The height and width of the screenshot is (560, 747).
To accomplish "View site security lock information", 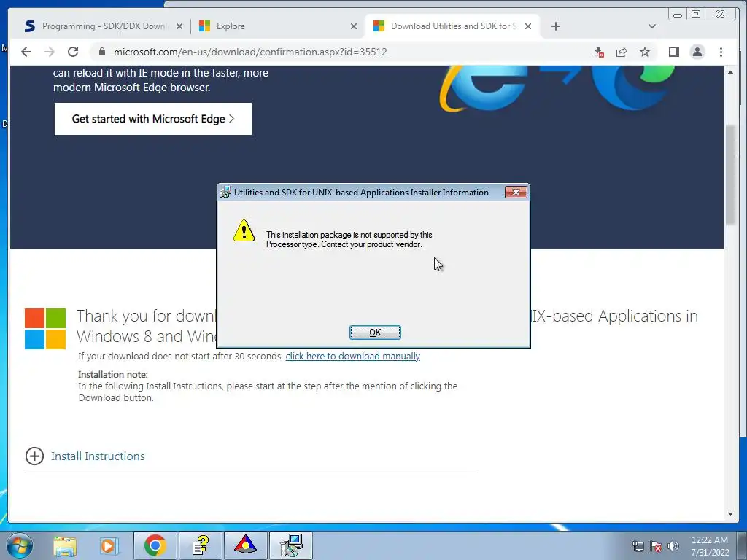I will 101,52.
